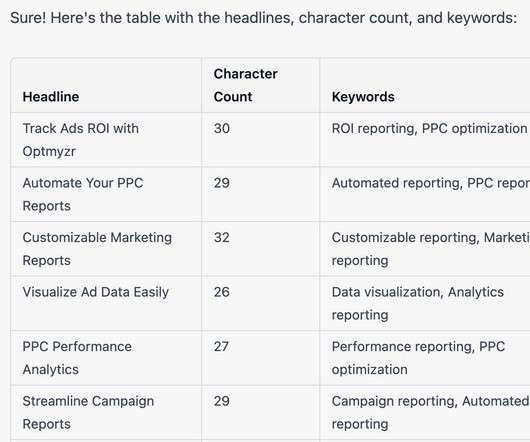Viewport: 530px width, 442px height.
Task: Click the Data visualization, Analytics reporting keywords
Action: tap(418, 303)
